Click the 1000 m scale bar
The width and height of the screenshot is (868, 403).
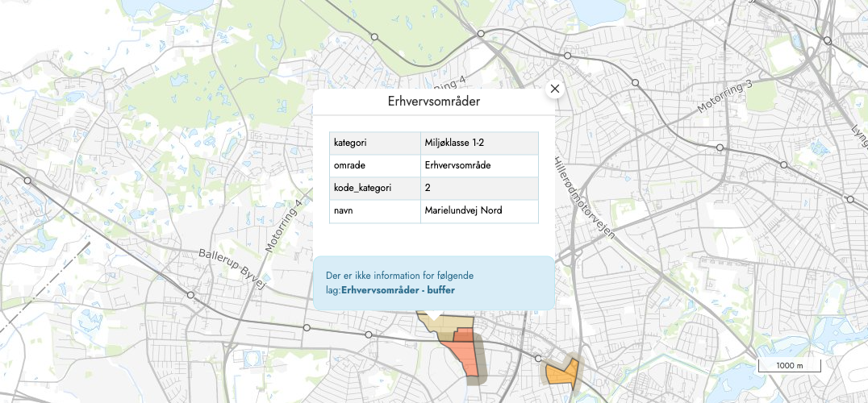789,366
